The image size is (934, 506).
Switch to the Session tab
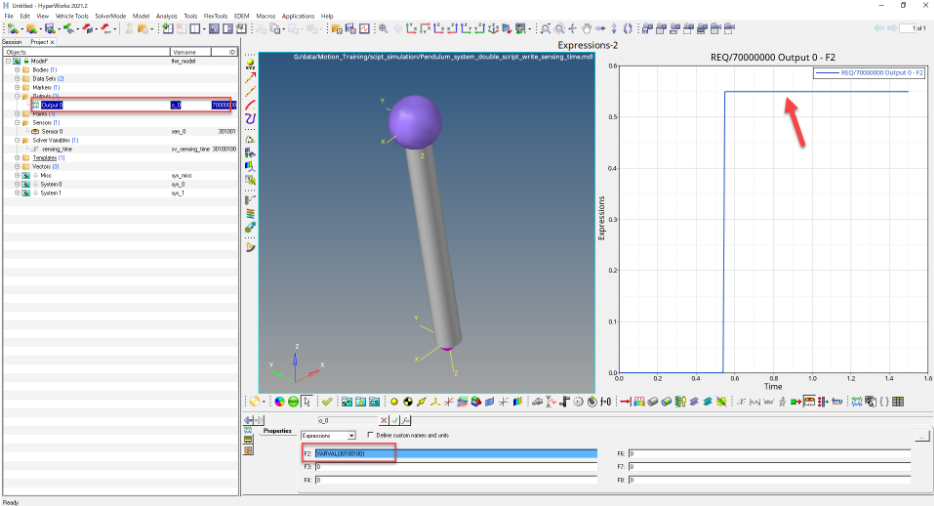click(x=13, y=42)
